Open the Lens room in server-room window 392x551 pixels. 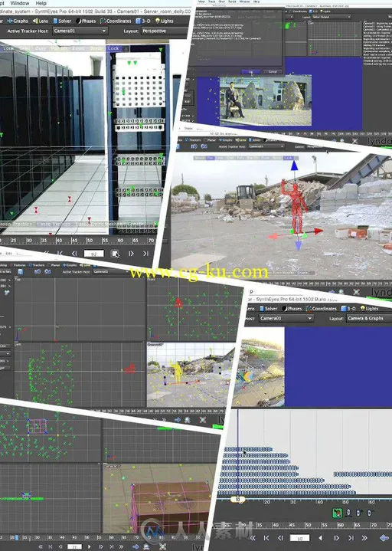tap(41, 21)
